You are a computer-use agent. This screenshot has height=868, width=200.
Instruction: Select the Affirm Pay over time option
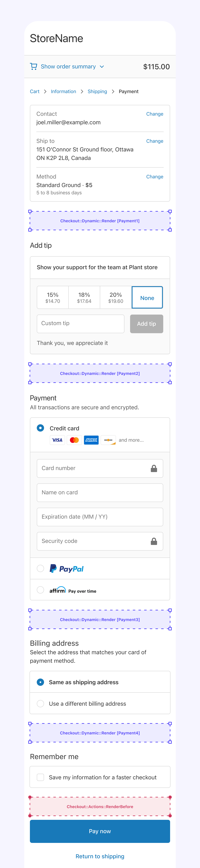tap(40, 590)
